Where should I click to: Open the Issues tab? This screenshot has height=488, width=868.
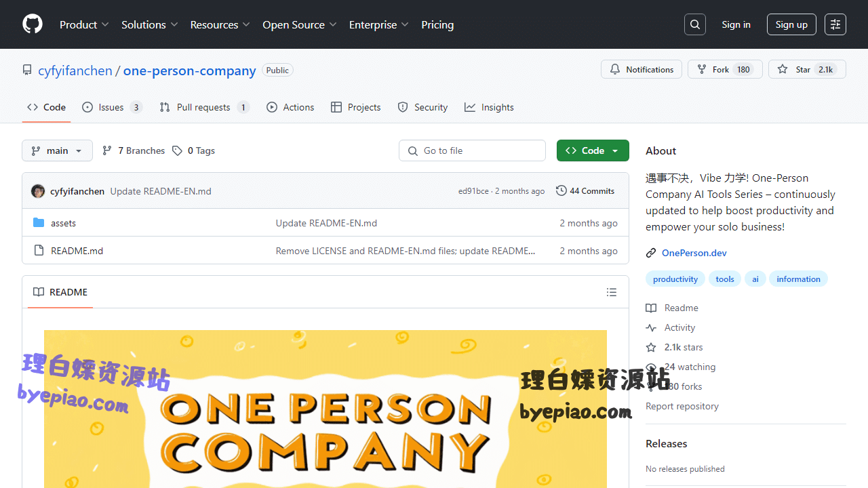click(112, 107)
